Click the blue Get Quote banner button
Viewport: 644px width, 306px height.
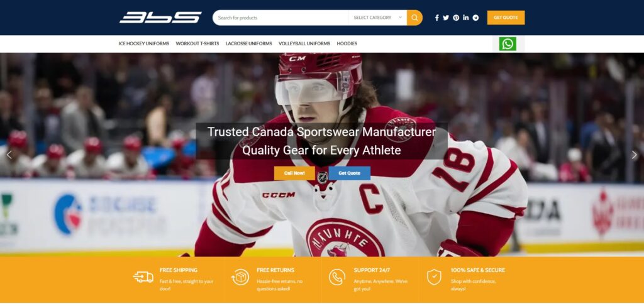[350, 173]
